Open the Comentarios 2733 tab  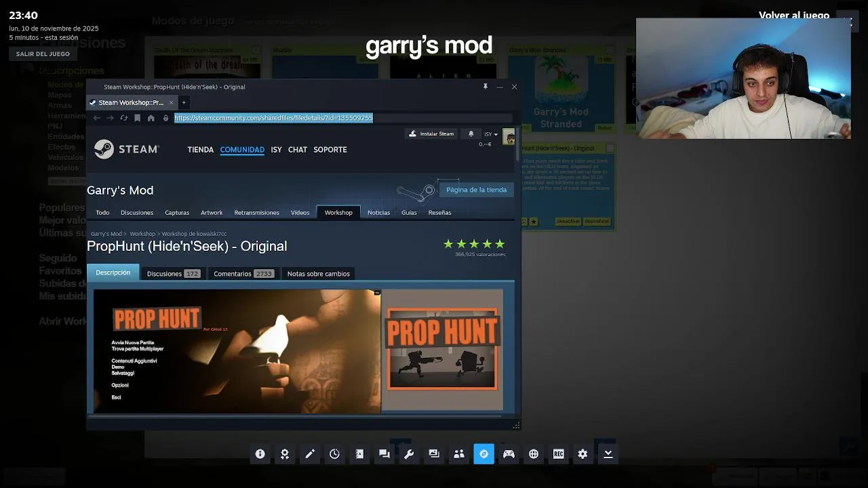(x=243, y=274)
